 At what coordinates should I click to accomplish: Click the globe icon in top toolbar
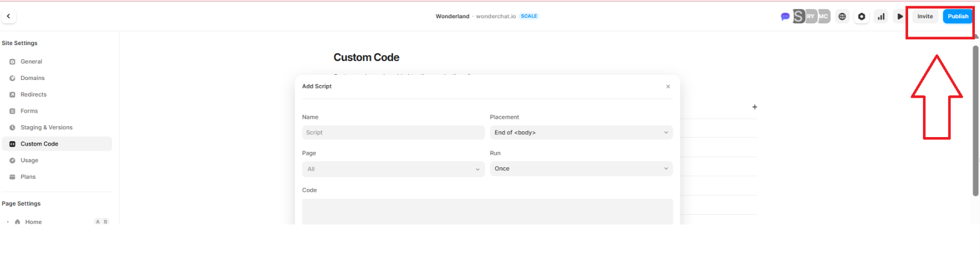coord(842,17)
